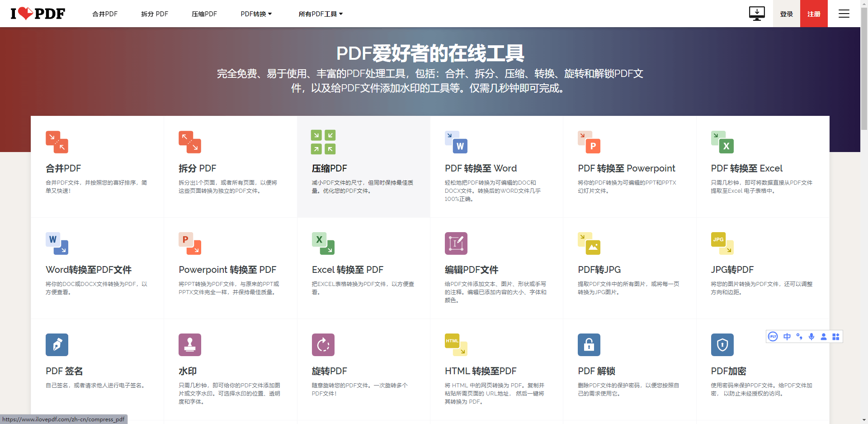Click the description under 编辑PDF文件
This screenshot has width=868, height=424.
point(495,292)
